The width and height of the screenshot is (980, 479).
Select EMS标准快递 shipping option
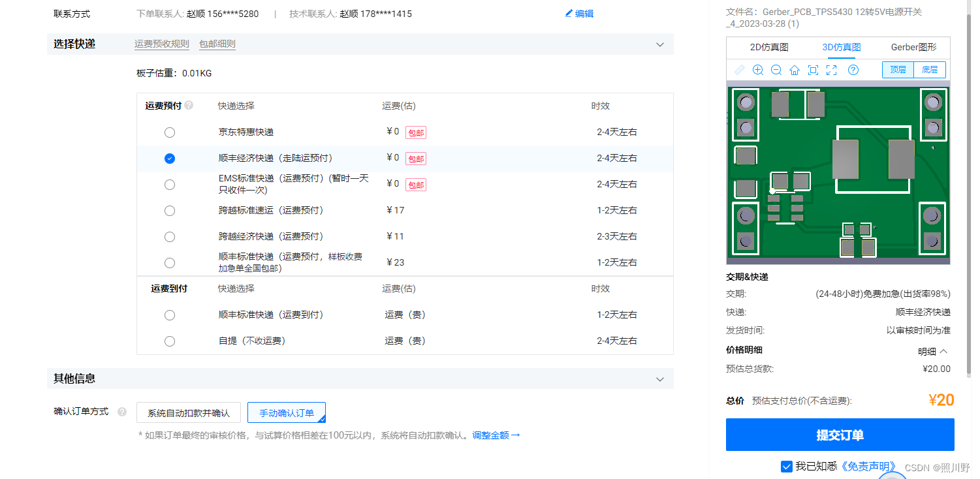(170, 185)
